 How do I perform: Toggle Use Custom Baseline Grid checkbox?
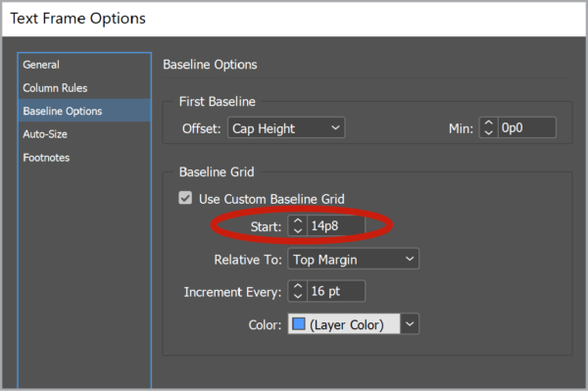[185, 198]
